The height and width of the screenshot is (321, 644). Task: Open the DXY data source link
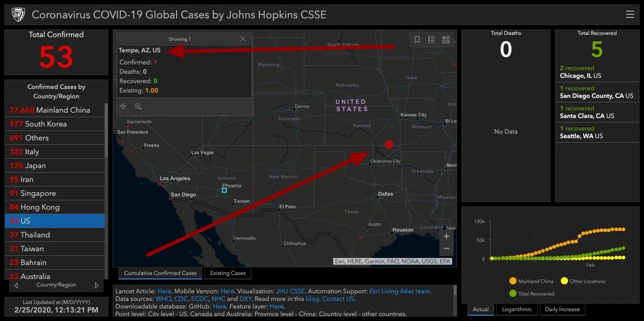click(x=246, y=299)
